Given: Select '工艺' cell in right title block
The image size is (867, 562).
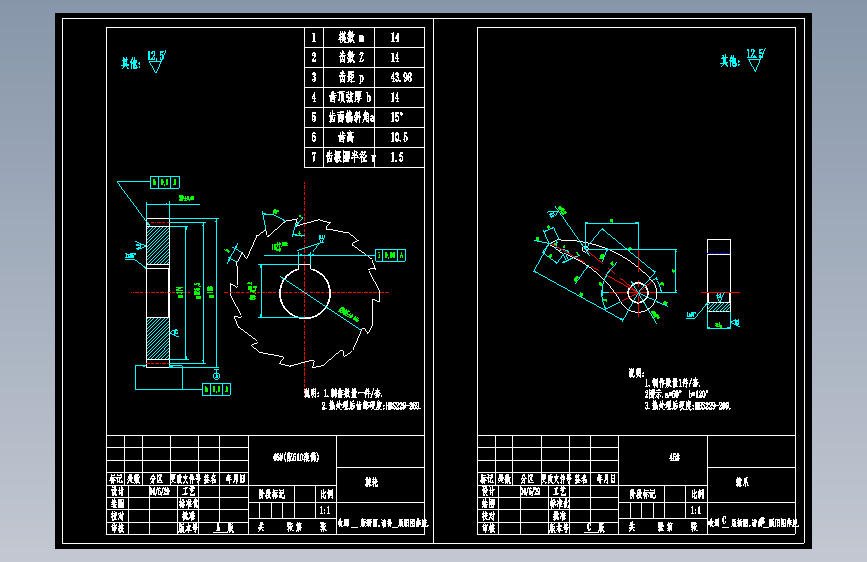Looking at the screenshot, I should pyautogui.click(x=559, y=491).
